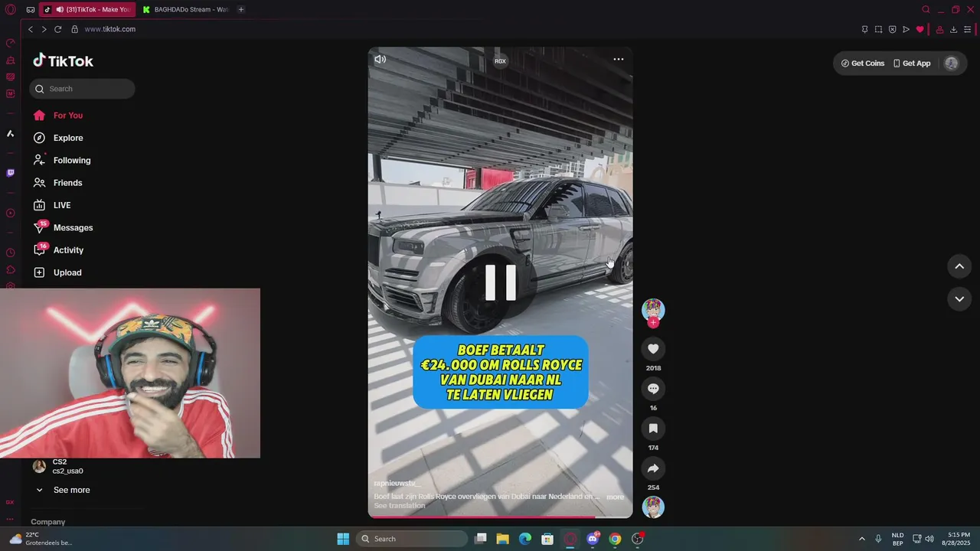Click the pin icon in the address bar
980x551 pixels.
tap(864, 29)
